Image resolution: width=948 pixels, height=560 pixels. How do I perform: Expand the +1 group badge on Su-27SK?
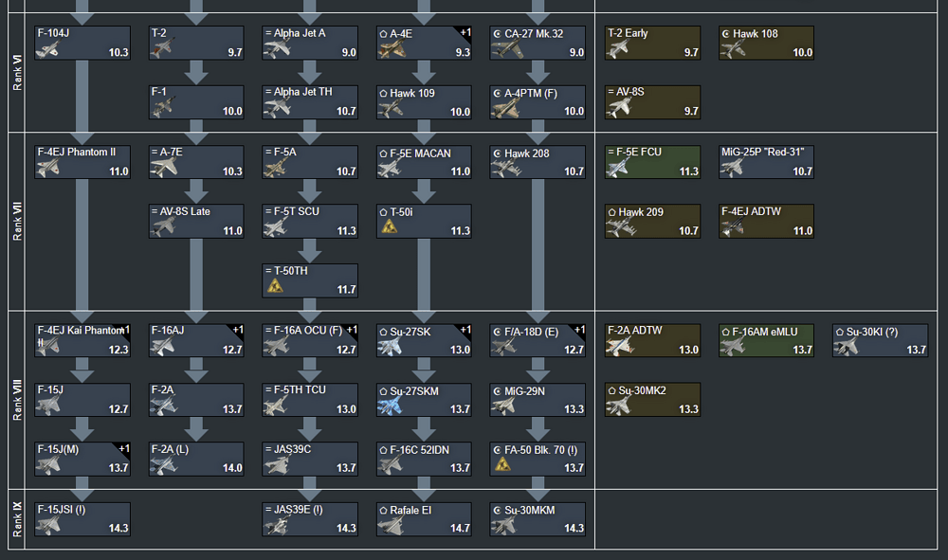click(465, 330)
